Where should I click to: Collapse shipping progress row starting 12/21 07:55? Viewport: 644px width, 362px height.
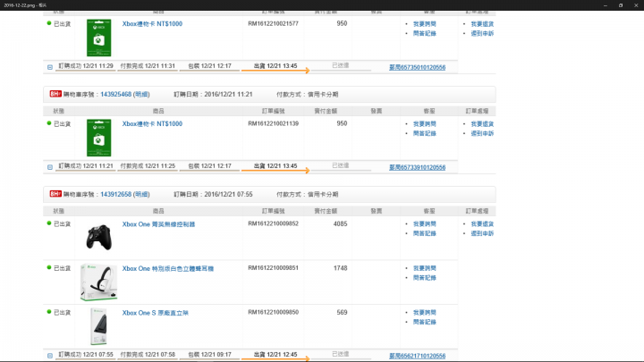pos(50,356)
